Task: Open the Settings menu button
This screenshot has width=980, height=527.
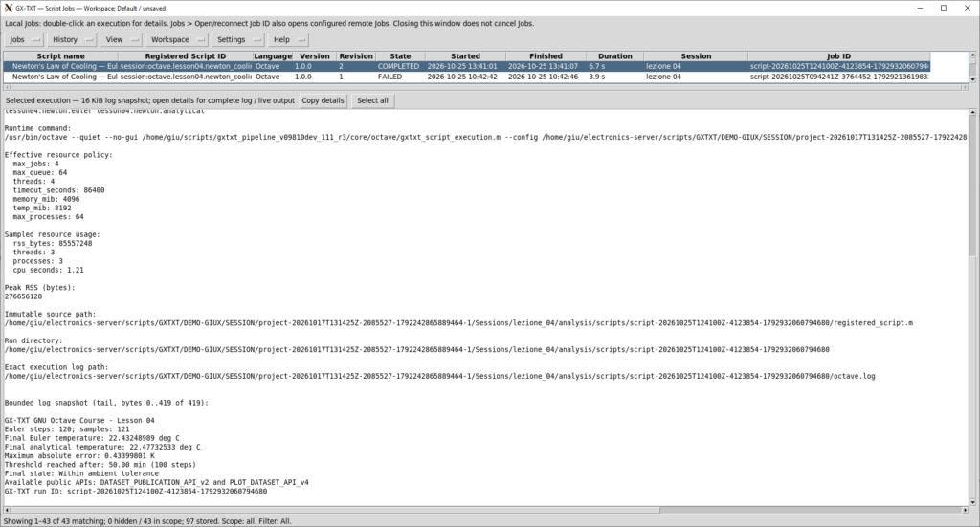Action: (x=237, y=39)
